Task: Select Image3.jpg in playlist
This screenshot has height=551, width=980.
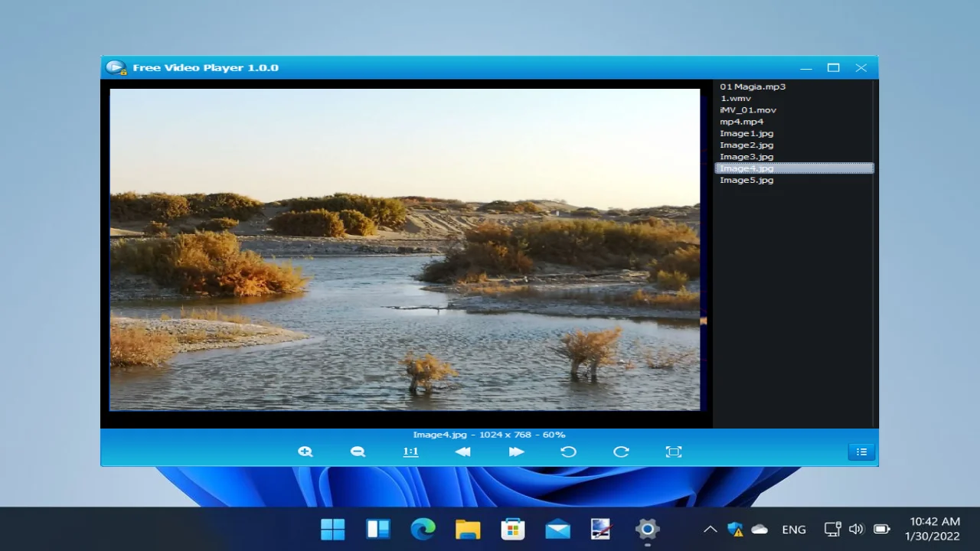Action: (x=794, y=156)
